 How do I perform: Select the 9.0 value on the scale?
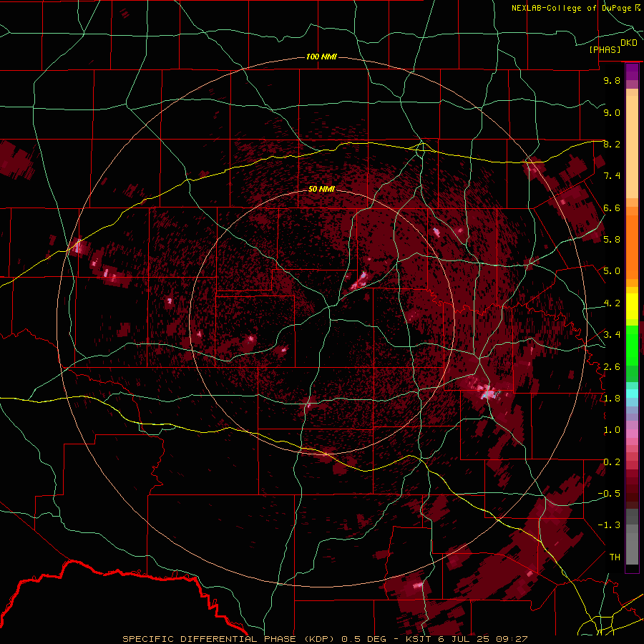[612, 112]
